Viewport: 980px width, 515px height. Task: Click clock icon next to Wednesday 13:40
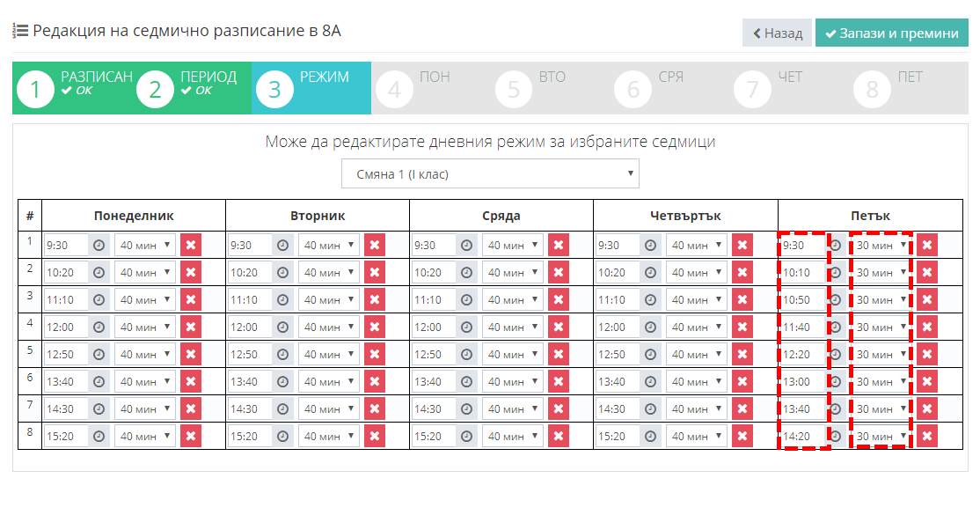coord(467,382)
